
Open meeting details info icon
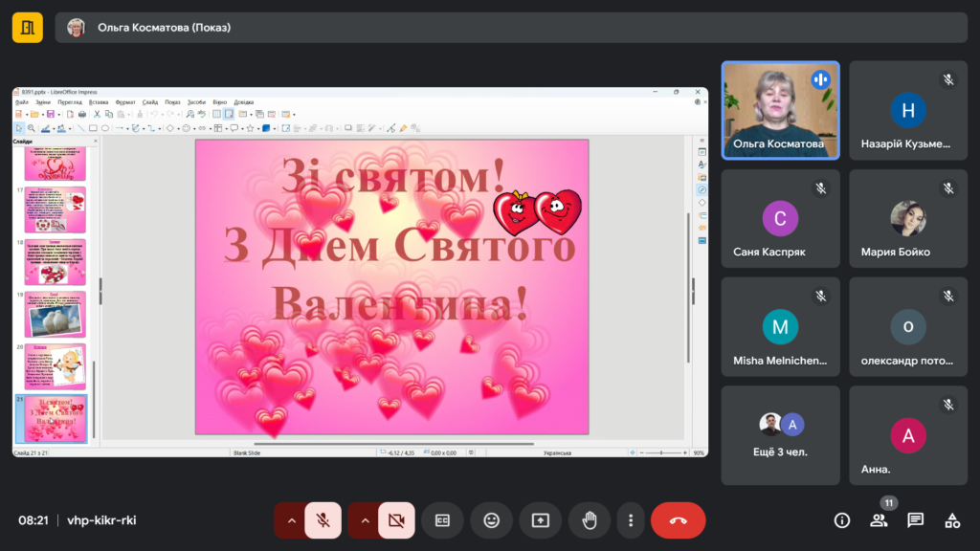click(x=842, y=520)
